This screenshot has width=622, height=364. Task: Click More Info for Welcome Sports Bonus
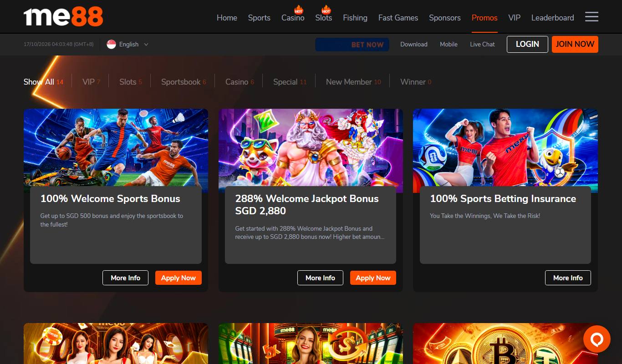(125, 278)
